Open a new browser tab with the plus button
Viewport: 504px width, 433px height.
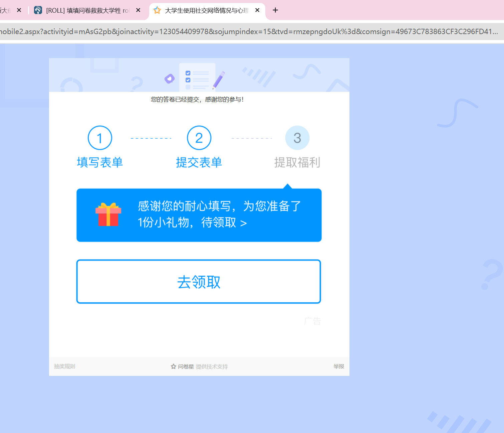coord(275,10)
